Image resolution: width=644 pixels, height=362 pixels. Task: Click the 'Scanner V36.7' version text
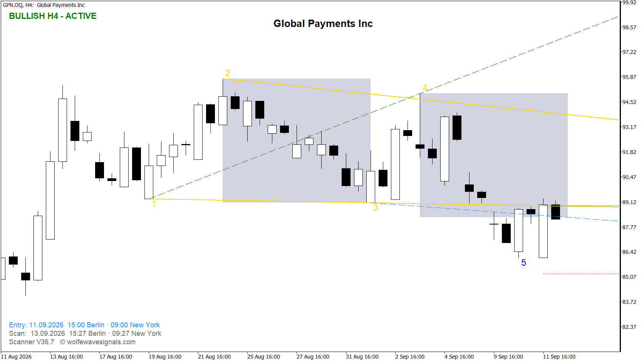(32, 342)
